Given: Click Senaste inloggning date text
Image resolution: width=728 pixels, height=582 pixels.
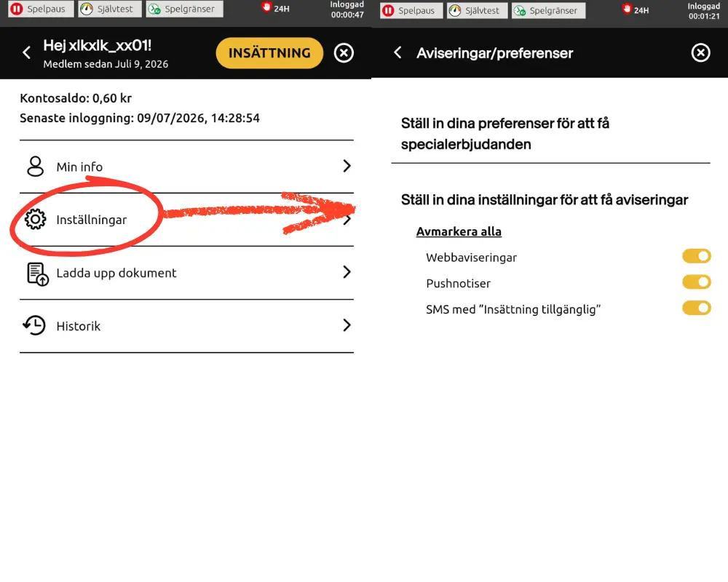Looking at the screenshot, I should 139,119.
